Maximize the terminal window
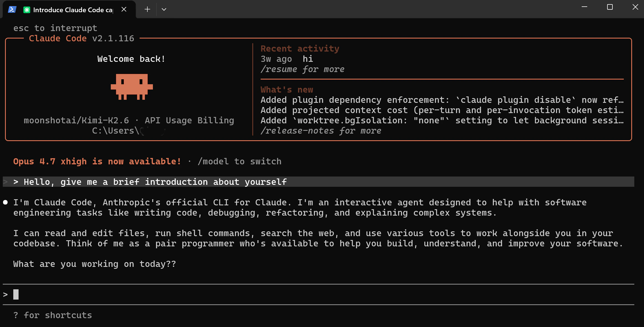The image size is (644, 327). [x=610, y=7]
